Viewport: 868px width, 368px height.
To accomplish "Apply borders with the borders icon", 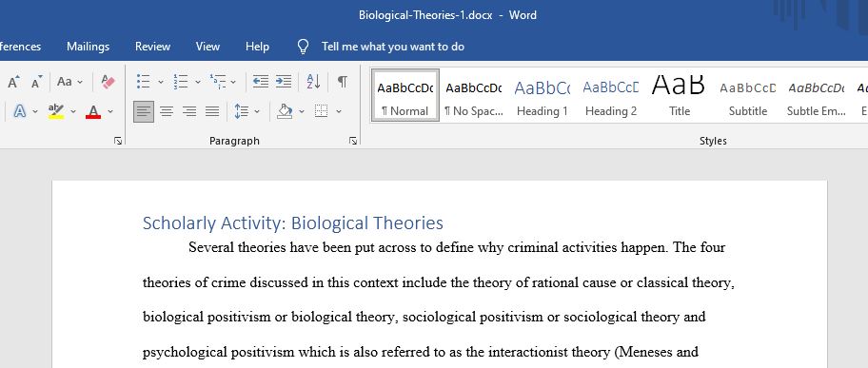I will pos(321,111).
